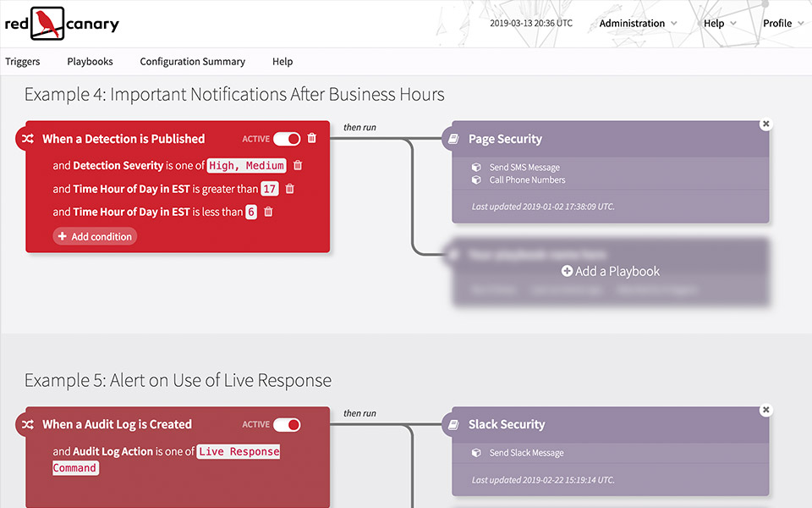Switch to the Playbooks tab

tap(90, 62)
